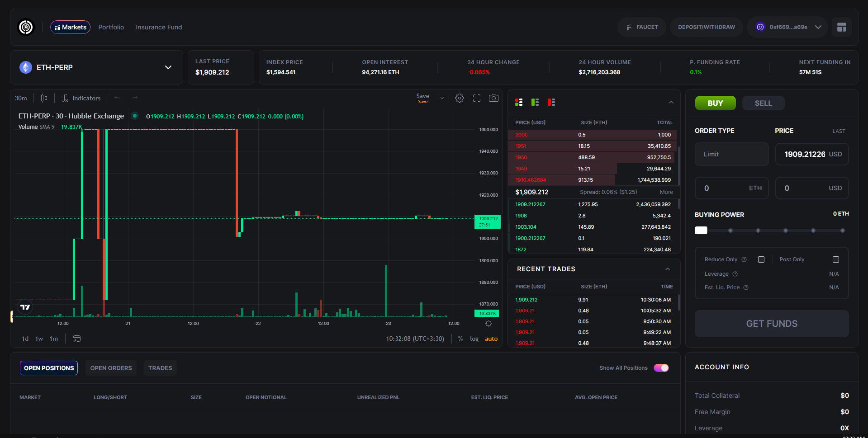The height and width of the screenshot is (438, 868).
Task: Click the TradingView logo on the chart
Action: (x=25, y=307)
